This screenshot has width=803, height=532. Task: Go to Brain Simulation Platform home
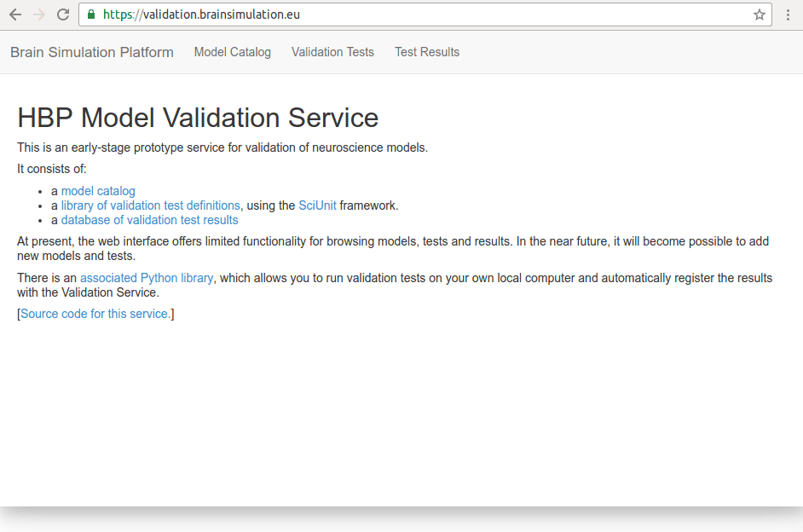click(x=92, y=52)
